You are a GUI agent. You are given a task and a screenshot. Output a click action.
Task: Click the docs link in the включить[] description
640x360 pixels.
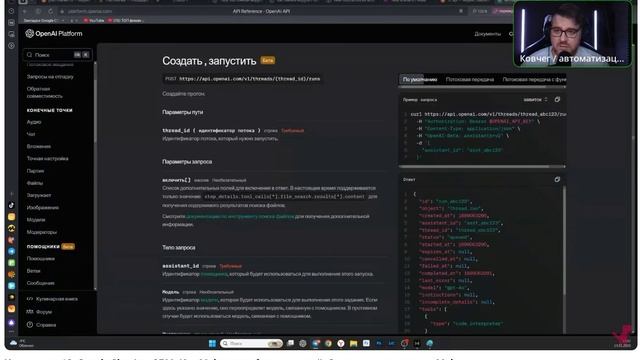(240, 216)
